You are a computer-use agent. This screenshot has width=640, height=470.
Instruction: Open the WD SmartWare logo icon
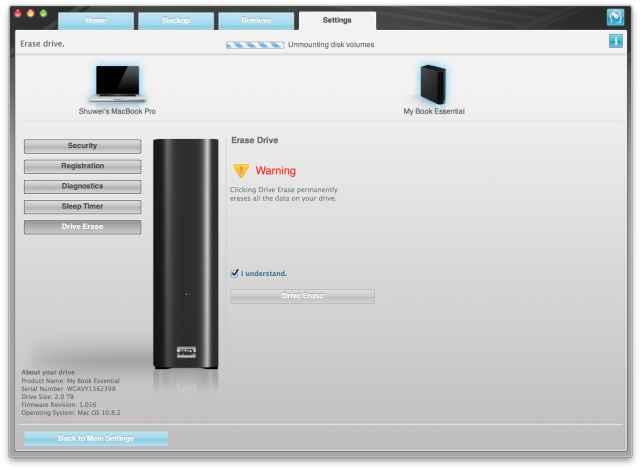[615, 17]
